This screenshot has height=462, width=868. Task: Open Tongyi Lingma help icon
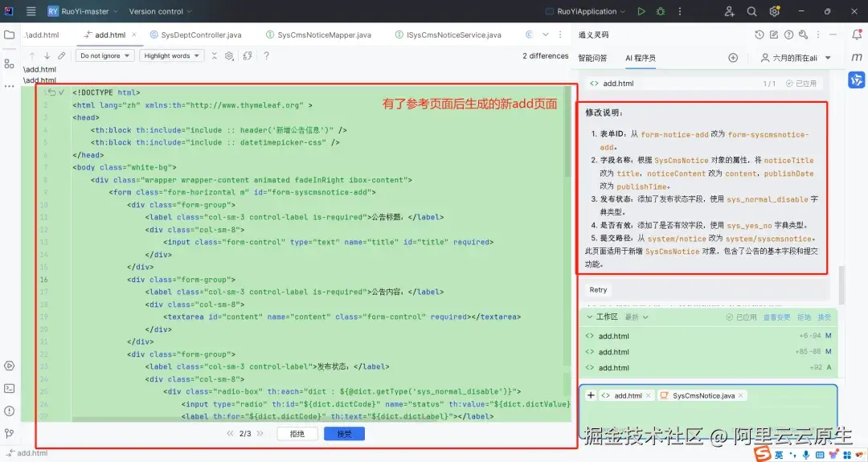(x=789, y=35)
